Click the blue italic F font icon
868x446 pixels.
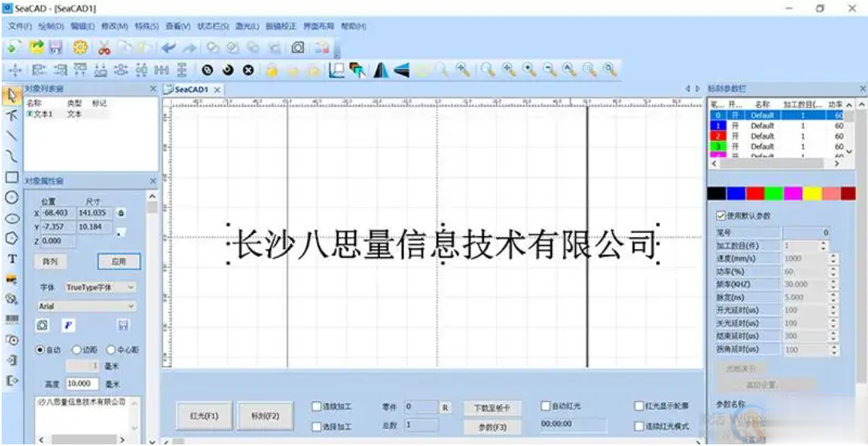coord(68,325)
